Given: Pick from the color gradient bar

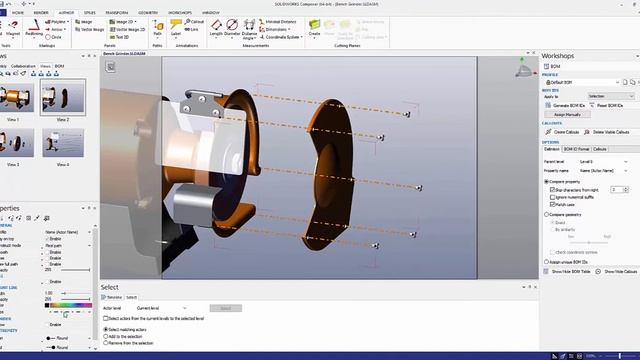Looking at the screenshot, I should (71, 305).
